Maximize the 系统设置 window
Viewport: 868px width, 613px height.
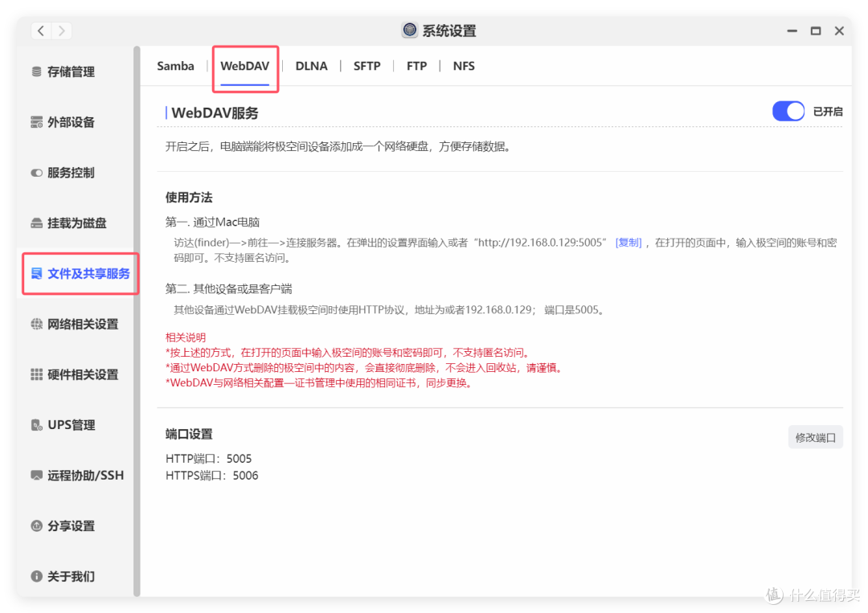816,31
